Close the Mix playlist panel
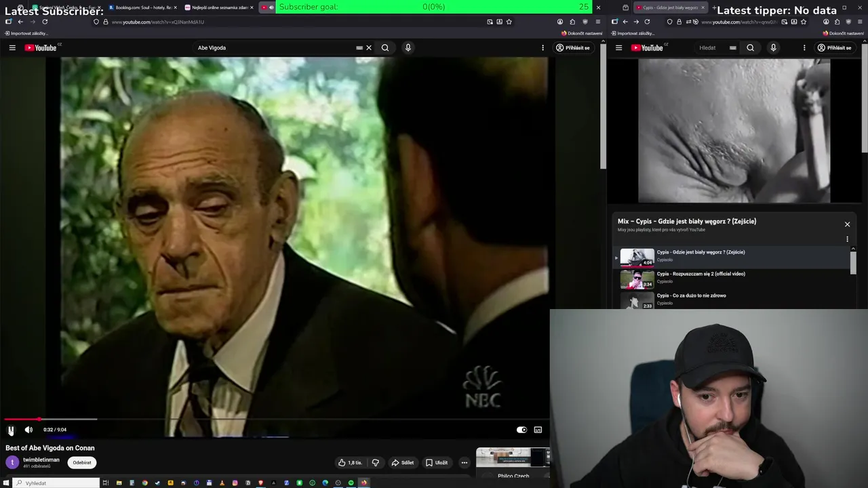The image size is (868, 488). click(847, 224)
